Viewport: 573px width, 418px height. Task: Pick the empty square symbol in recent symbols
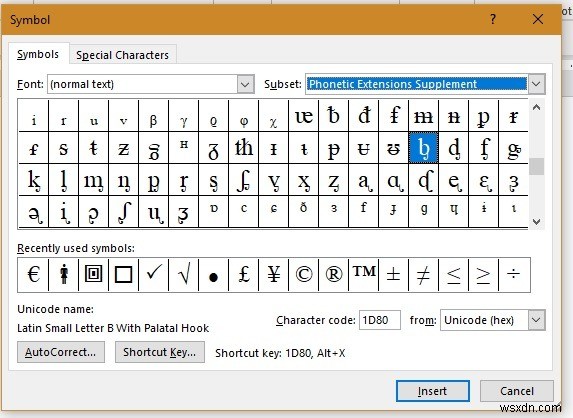(124, 274)
